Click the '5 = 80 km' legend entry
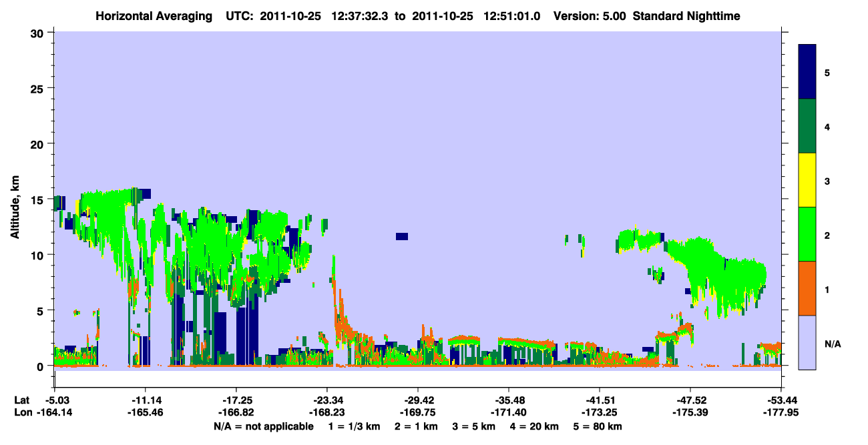Image resolution: width=868 pixels, height=445 pixels. 598,426
